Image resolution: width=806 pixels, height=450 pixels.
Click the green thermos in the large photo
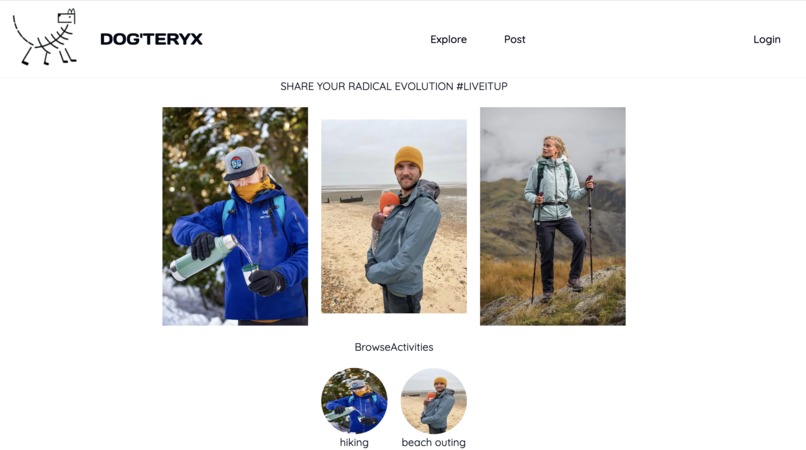(203, 257)
